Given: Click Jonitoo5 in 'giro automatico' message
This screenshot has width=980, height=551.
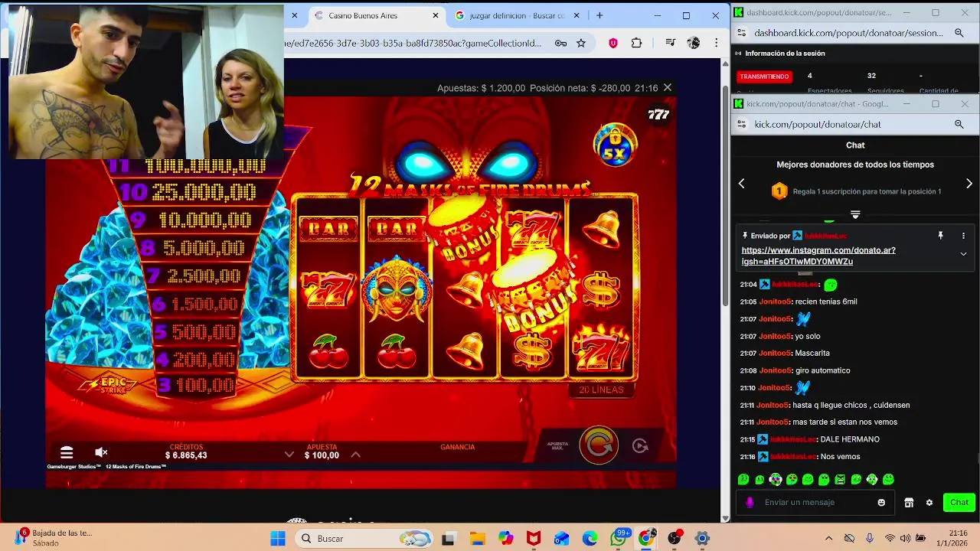Looking at the screenshot, I should [x=775, y=370].
